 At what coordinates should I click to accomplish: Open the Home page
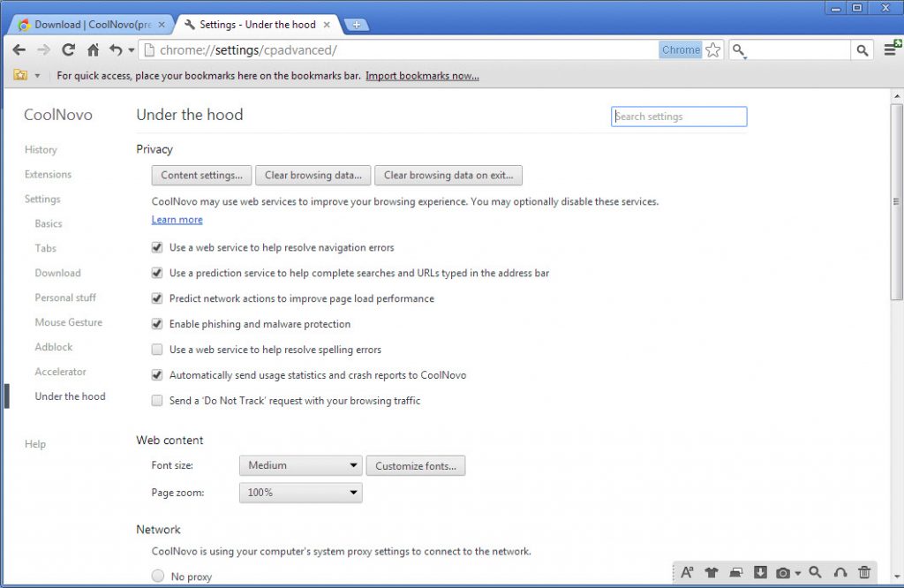tap(93, 50)
